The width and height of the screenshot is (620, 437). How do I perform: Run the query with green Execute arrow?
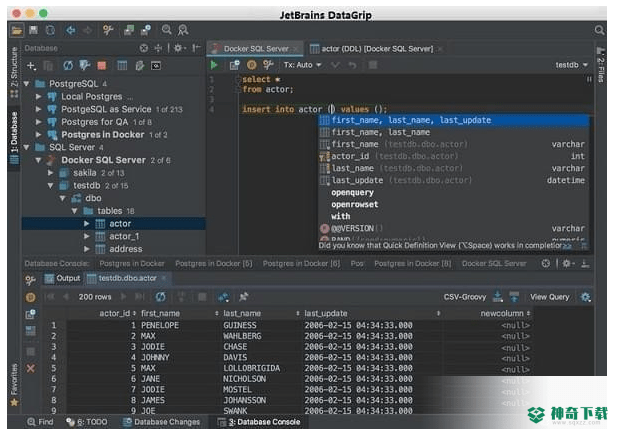click(x=214, y=65)
